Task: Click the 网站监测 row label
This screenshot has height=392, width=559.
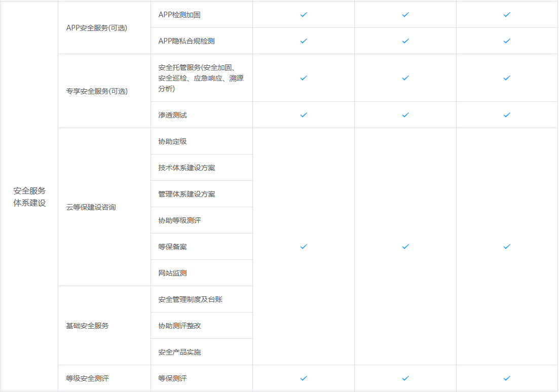Action: pyautogui.click(x=172, y=273)
